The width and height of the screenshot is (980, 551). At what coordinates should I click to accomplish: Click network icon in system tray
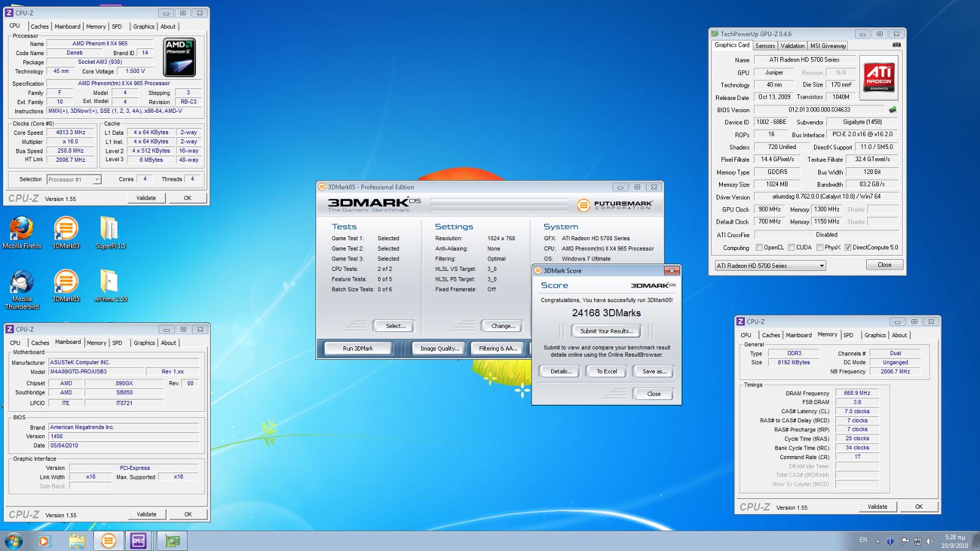pyautogui.click(x=918, y=541)
